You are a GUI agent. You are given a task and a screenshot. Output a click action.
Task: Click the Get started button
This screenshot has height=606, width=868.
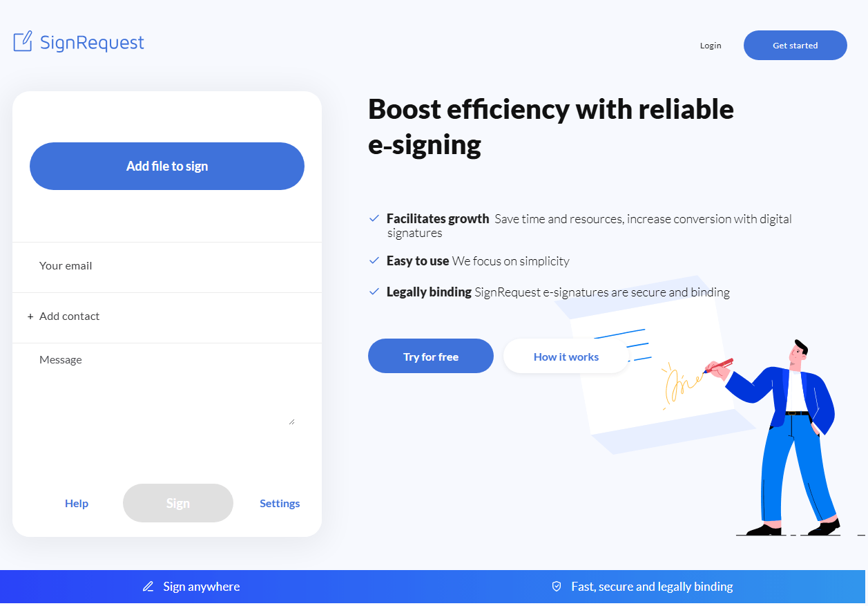[795, 46]
